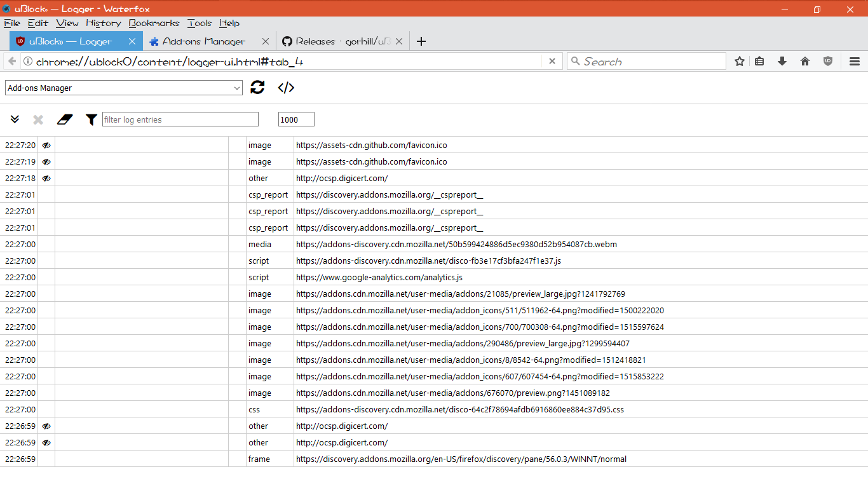Open the uBlock Origin shield toolbar icon
This screenshot has width=868, height=488.
click(827, 61)
